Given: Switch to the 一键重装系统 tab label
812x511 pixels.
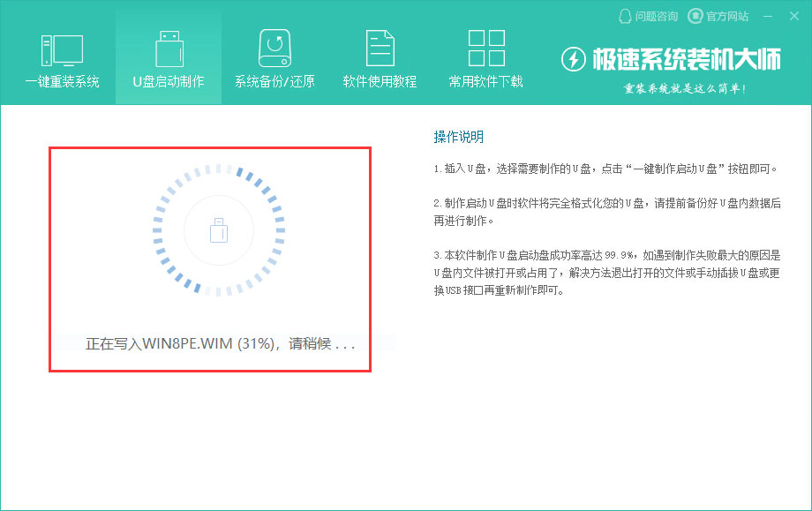Looking at the screenshot, I should pos(62,82).
